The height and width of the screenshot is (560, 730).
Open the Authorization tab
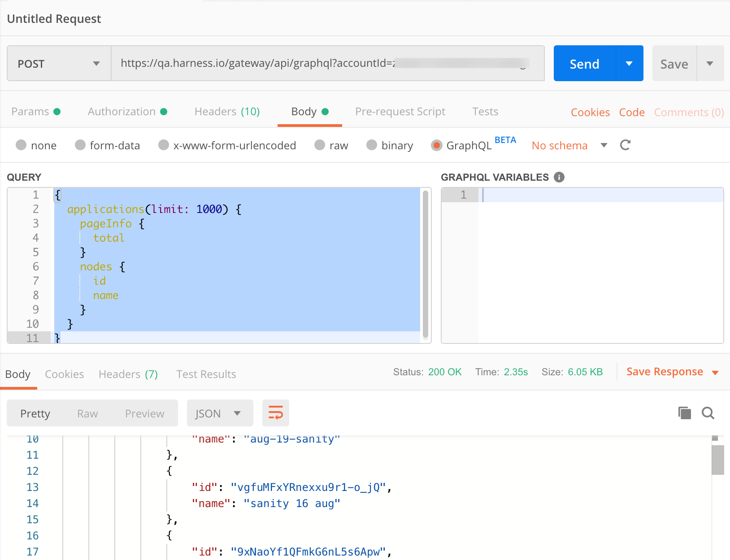coord(127,111)
